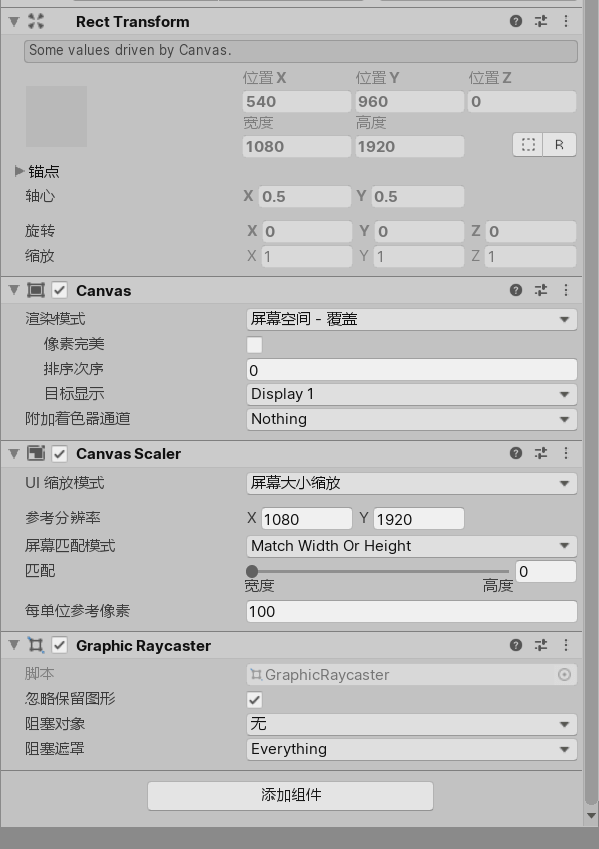Click the 添加组件 button
The height and width of the screenshot is (849, 599).
290,795
